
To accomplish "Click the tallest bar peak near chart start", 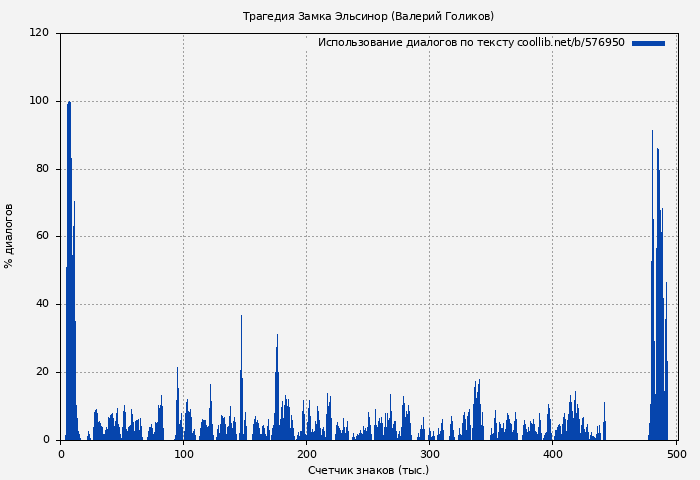I will click(x=69, y=104).
